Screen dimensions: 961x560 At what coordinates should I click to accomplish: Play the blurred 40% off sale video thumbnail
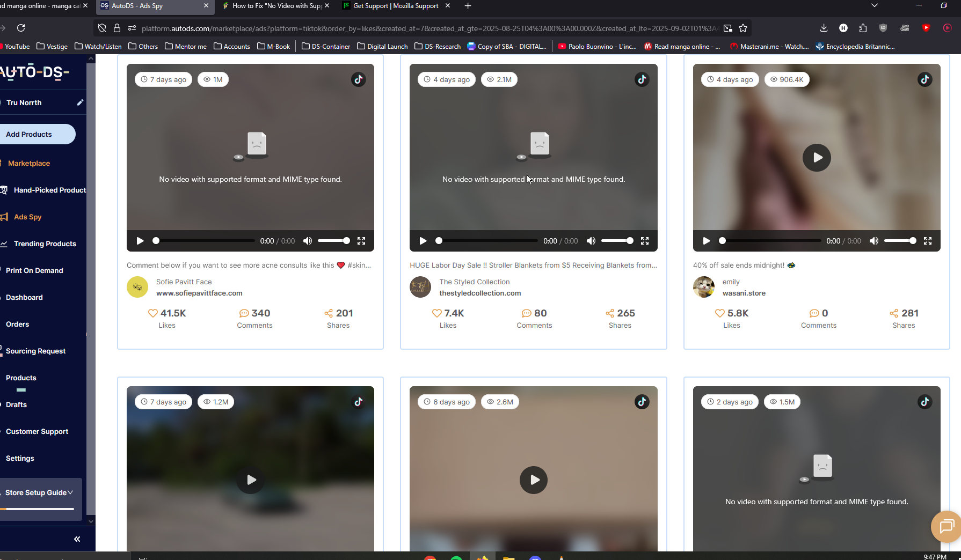[817, 158]
